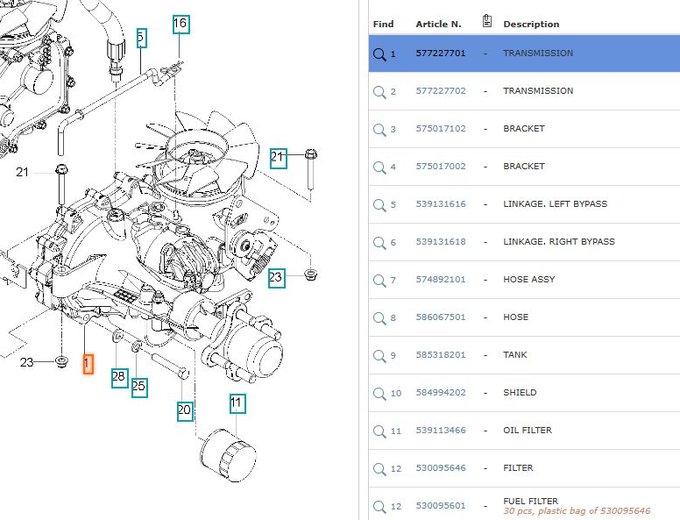This screenshot has width=680, height=520.
Task: Click magnifier icon for RIGHT BYPASS linkage
Action: click(x=379, y=243)
